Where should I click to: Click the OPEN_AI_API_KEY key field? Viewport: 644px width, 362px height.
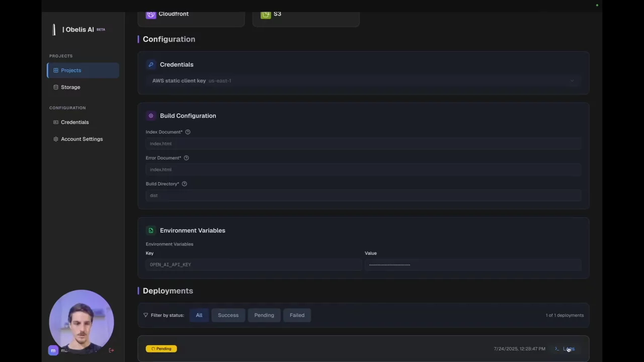(254, 264)
